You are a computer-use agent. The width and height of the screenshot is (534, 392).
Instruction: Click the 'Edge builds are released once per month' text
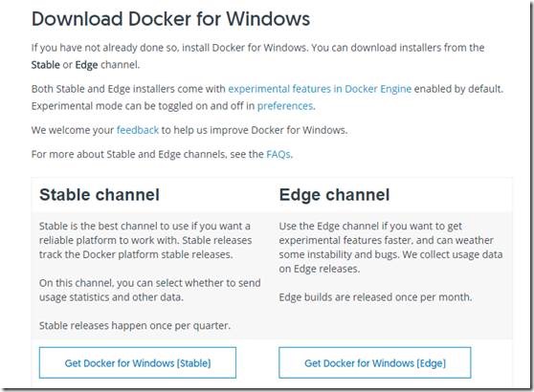[x=375, y=297]
